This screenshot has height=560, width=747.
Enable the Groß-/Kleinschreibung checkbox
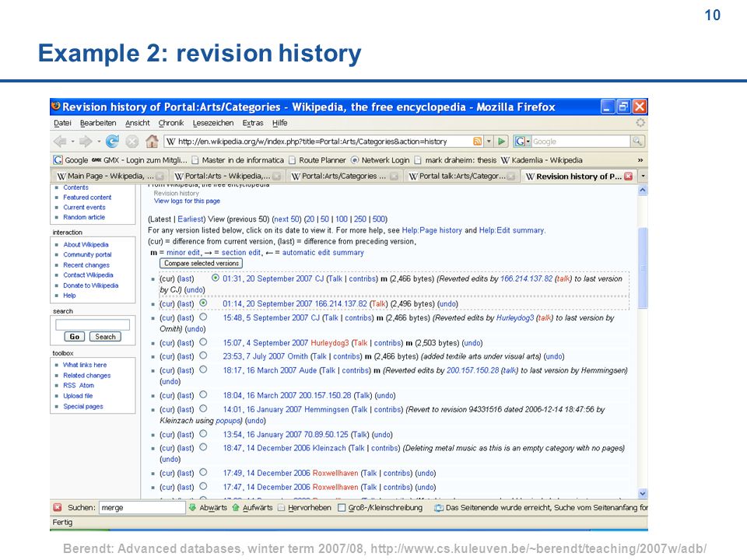tap(341, 508)
